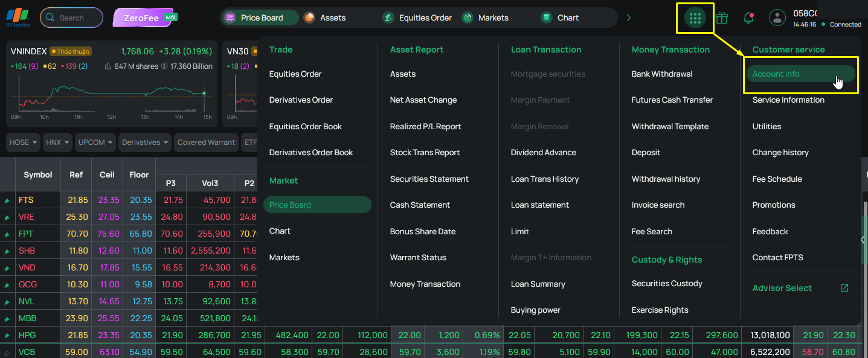Toggle the pin icon on VCB row
This screenshot has width=868, height=358.
click(7, 353)
